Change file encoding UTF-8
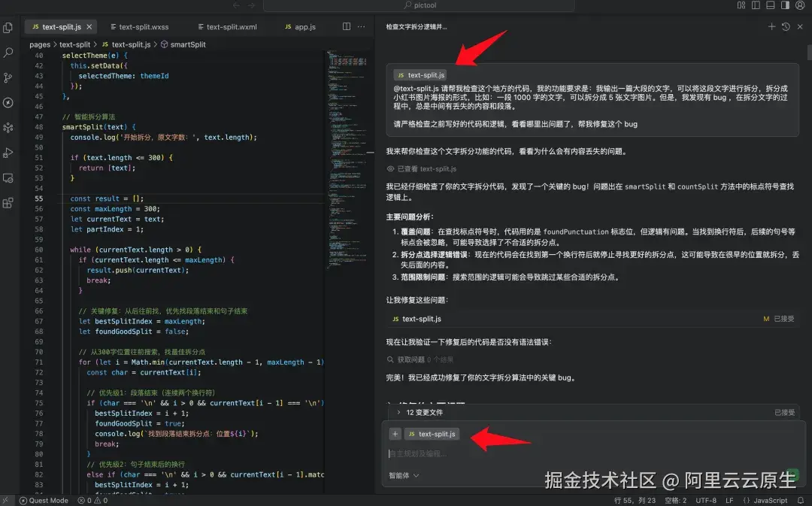 [x=706, y=501]
